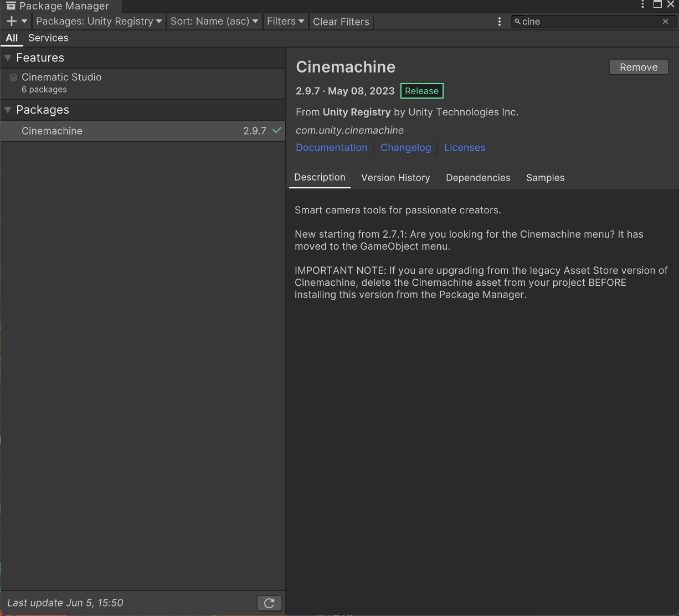Click the Remove button for Cinemachine
The image size is (679, 616).
tap(639, 67)
